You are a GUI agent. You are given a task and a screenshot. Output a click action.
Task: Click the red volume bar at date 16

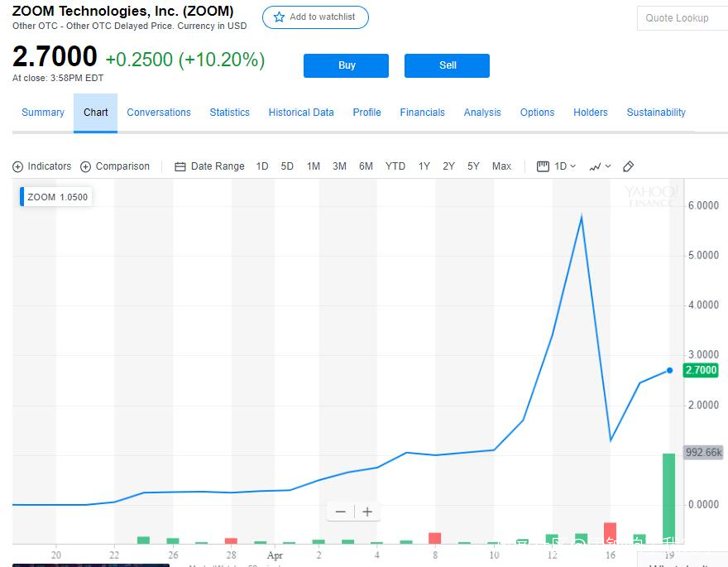(610, 533)
